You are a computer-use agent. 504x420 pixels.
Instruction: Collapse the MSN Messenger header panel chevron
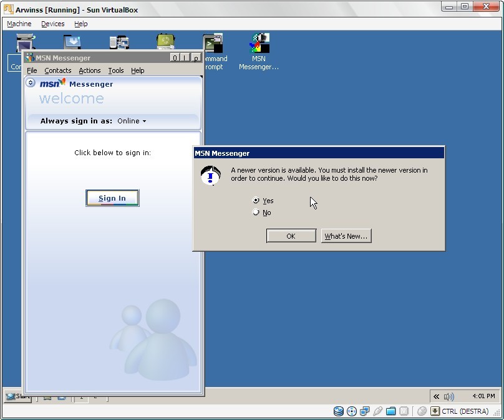point(31,83)
